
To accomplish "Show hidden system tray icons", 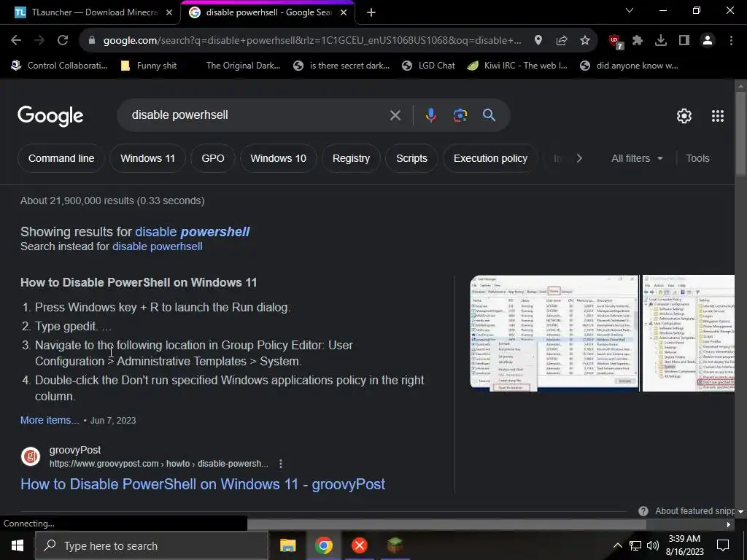I will click(x=617, y=545).
